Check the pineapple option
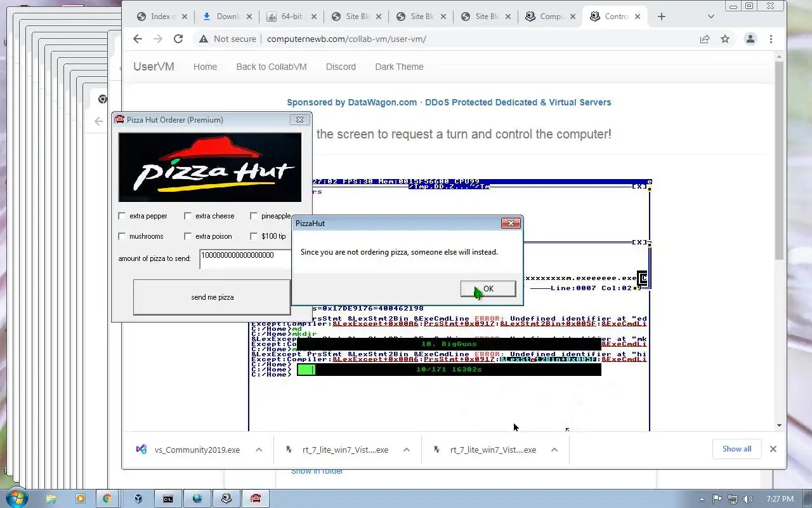812x508 pixels. tap(254, 216)
